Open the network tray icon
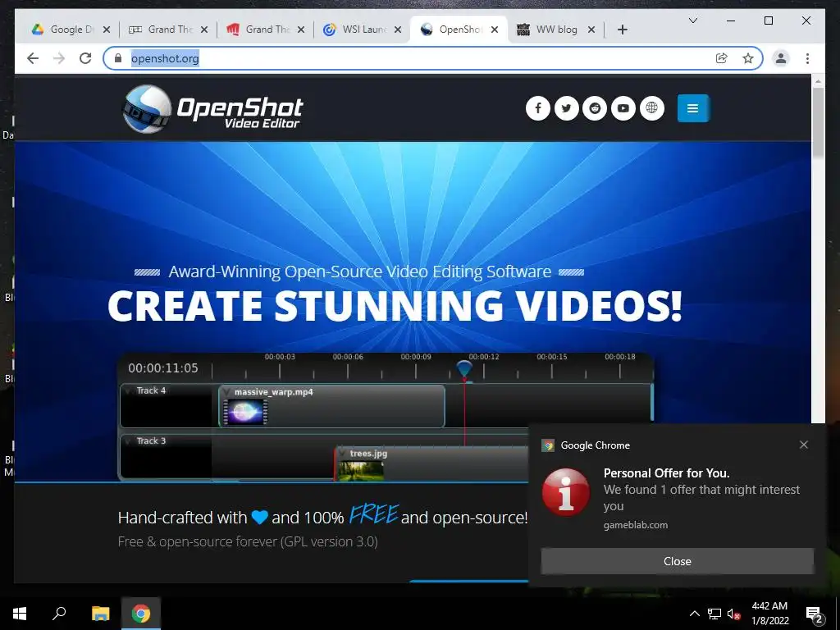The height and width of the screenshot is (630, 840). pyautogui.click(x=714, y=614)
